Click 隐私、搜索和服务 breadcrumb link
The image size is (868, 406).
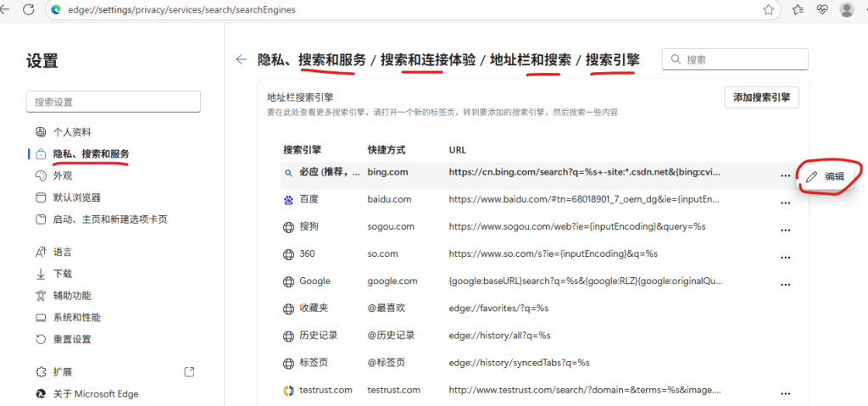[x=312, y=60]
